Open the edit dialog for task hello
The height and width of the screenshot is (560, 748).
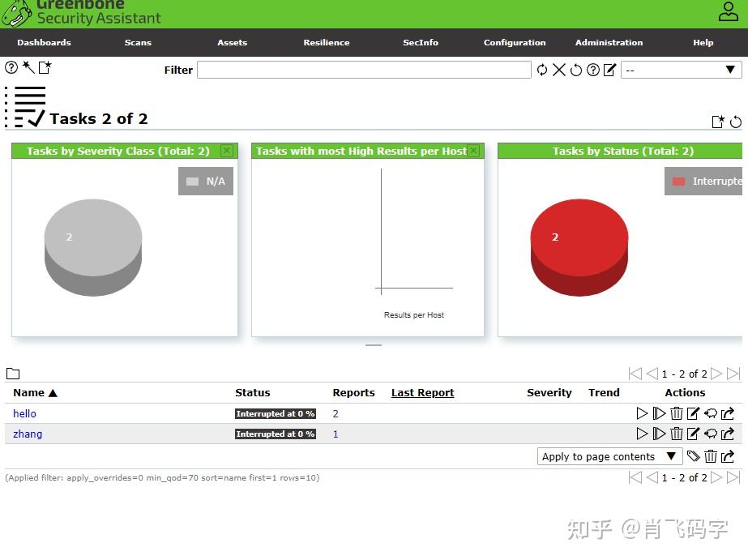point(692,413)
